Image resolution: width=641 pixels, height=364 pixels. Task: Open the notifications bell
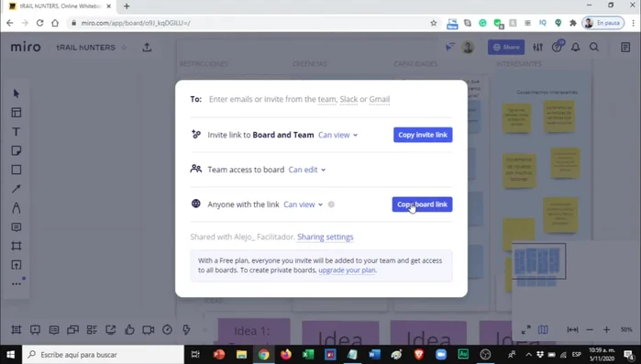575,48
